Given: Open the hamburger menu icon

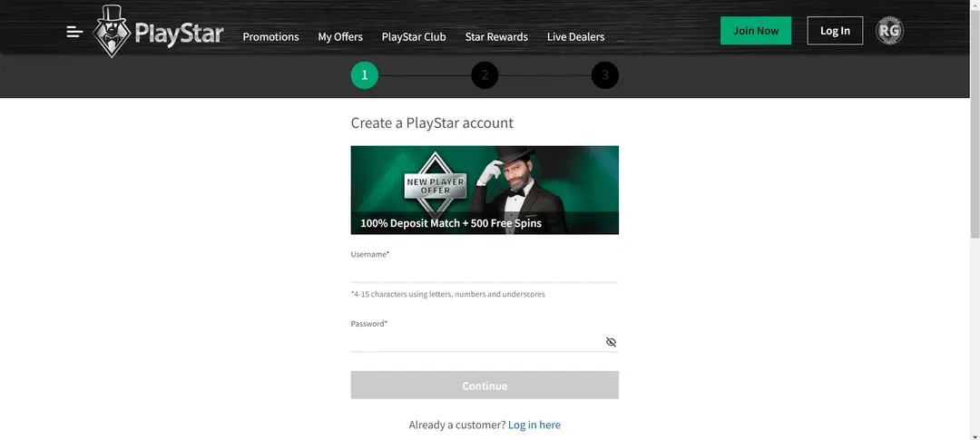Looking at the screenshot, I should point(75,32).
